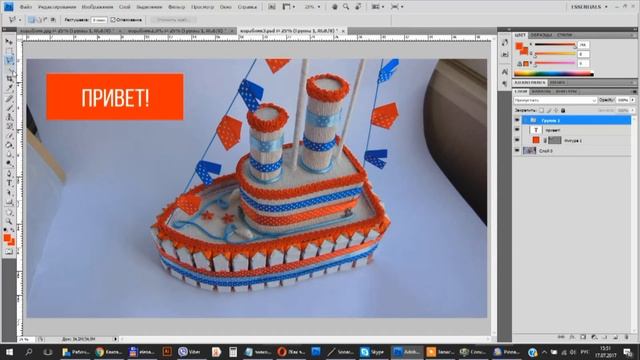The height and width of the screenshot is (360, 640).
Task: Select the Lasso tool in the toolbox
Action: coord(9,60)
